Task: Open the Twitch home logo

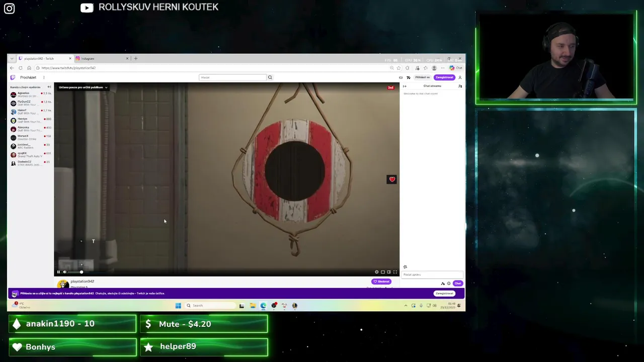Action: [x=13, y=77]
